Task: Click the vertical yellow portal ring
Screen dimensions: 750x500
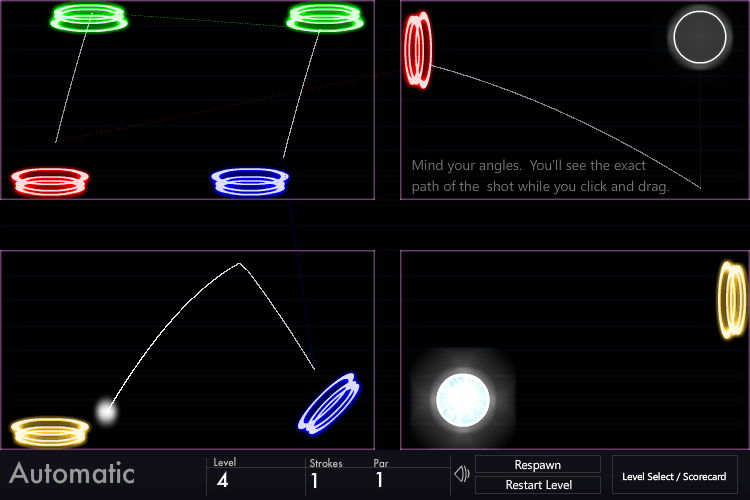Action: point(732,300)
